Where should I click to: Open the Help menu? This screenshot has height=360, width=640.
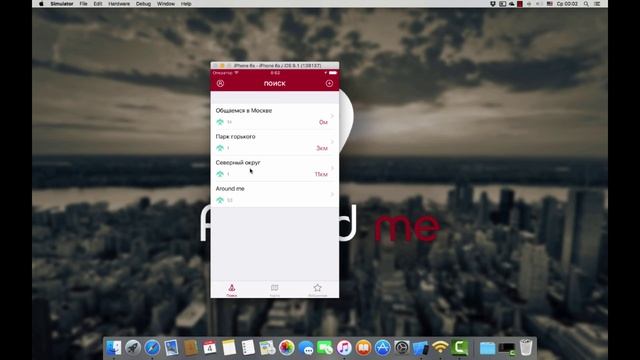pos(186,4)
